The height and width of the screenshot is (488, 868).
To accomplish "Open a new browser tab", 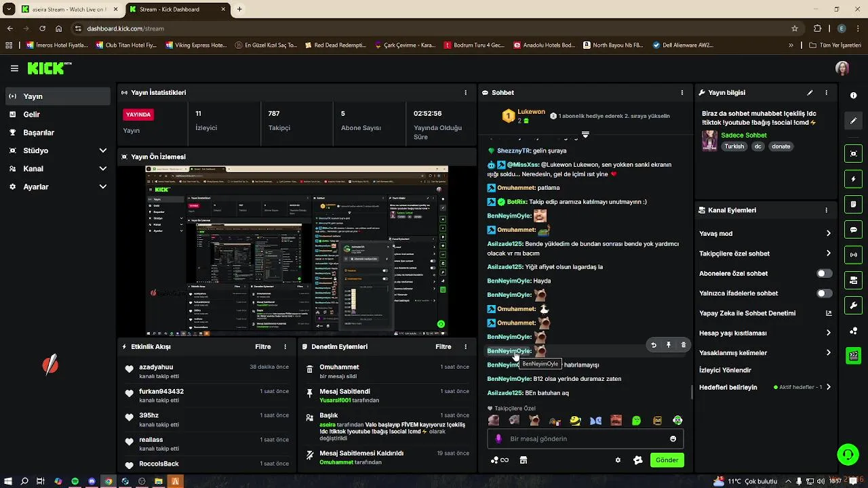I will [x=239, y=9].
